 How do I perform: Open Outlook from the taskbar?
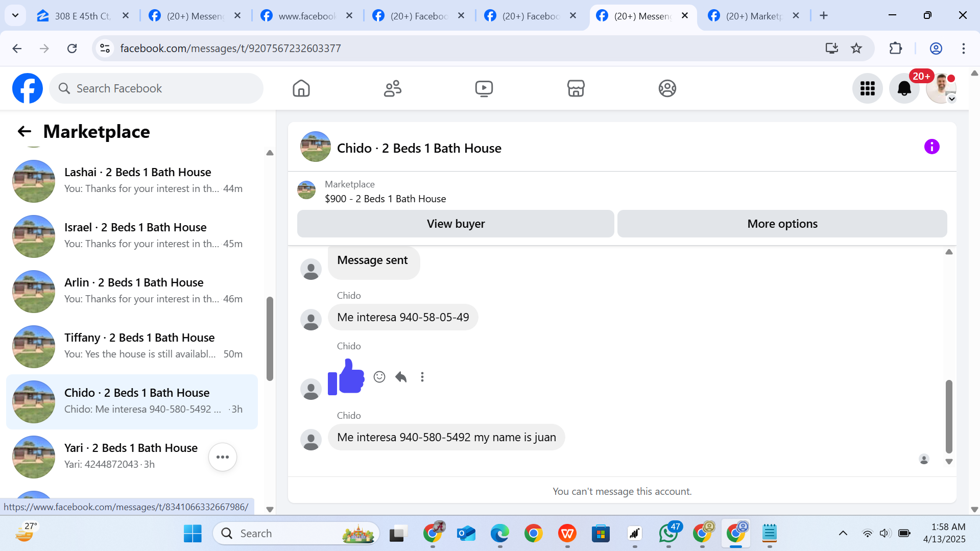[466, 534]
